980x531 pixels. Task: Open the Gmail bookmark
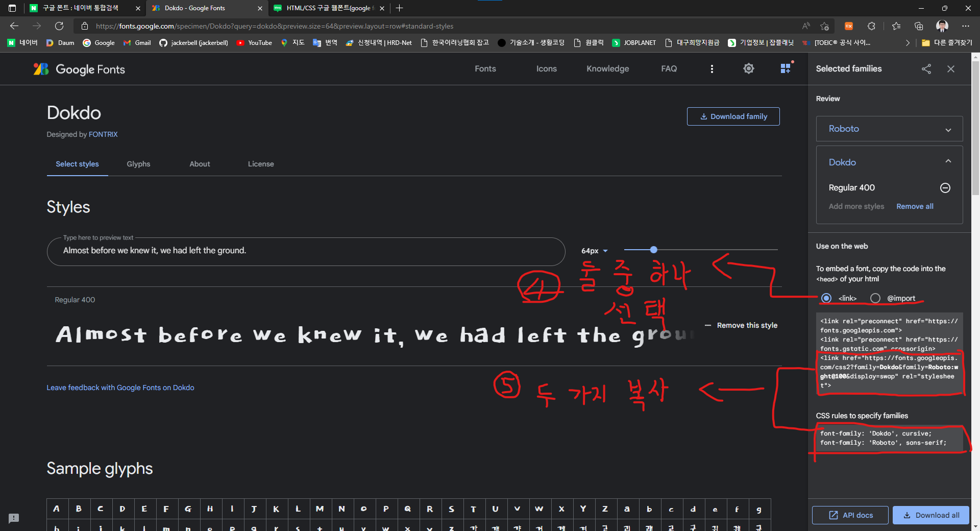[137, 43]
